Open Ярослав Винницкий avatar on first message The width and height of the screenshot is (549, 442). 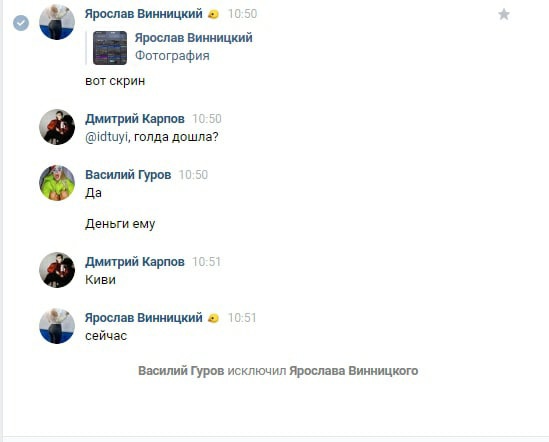pos(57,22)
